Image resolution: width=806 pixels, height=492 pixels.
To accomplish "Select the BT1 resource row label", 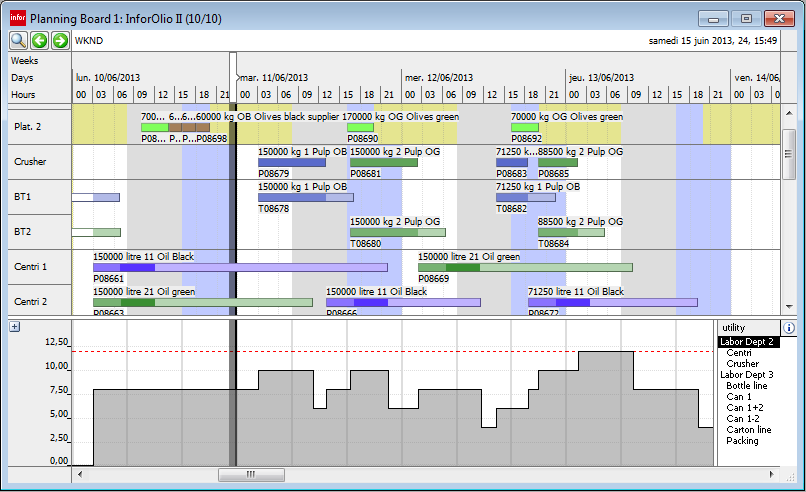I will tap(22, 197).
